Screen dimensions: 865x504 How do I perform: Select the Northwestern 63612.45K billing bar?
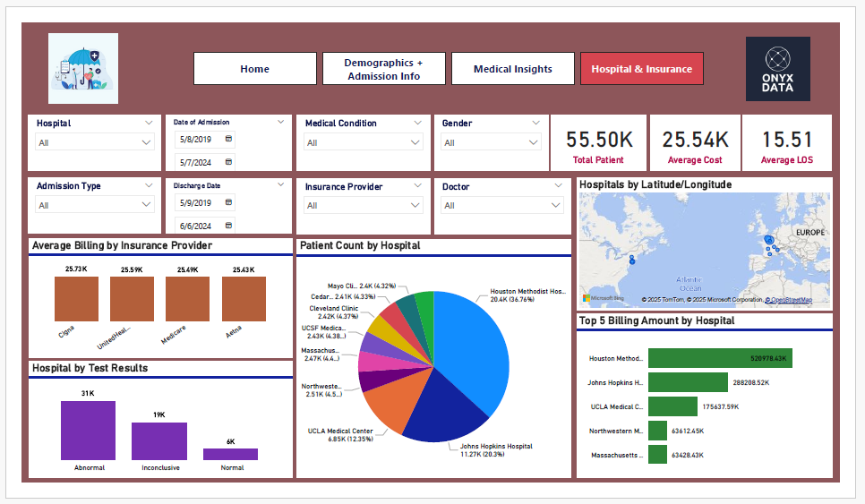pos(657,431)
